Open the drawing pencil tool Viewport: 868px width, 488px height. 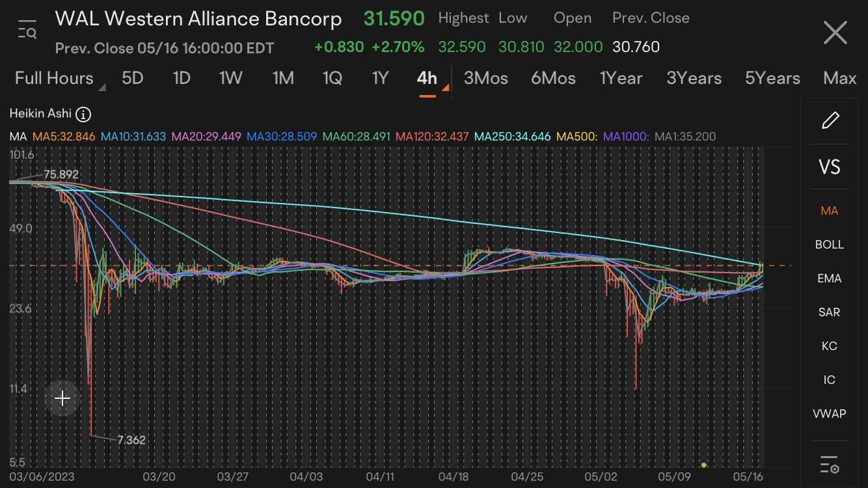pos(830,120)
